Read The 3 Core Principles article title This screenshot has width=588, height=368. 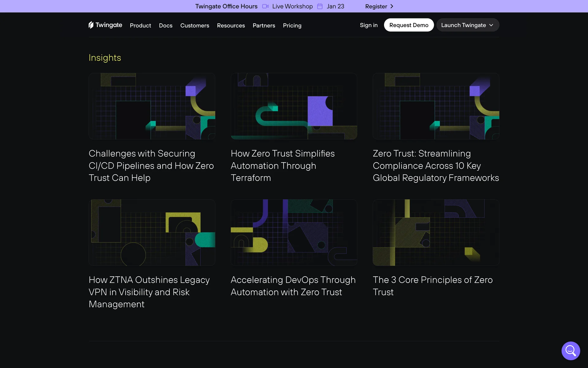click(432, 286)
